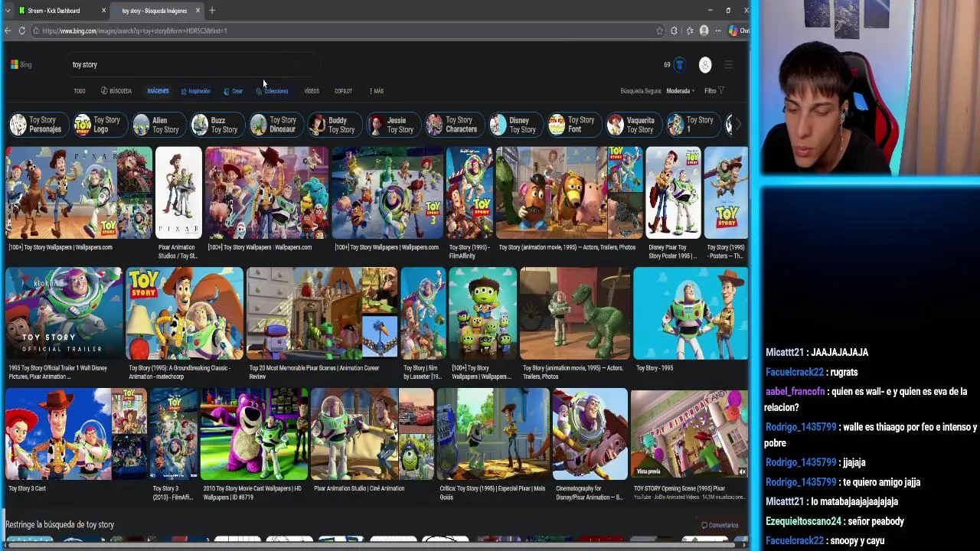The image size is (980, 551).
Task: Open browser three-dot settings menu
Action: (x=717, y=31)
